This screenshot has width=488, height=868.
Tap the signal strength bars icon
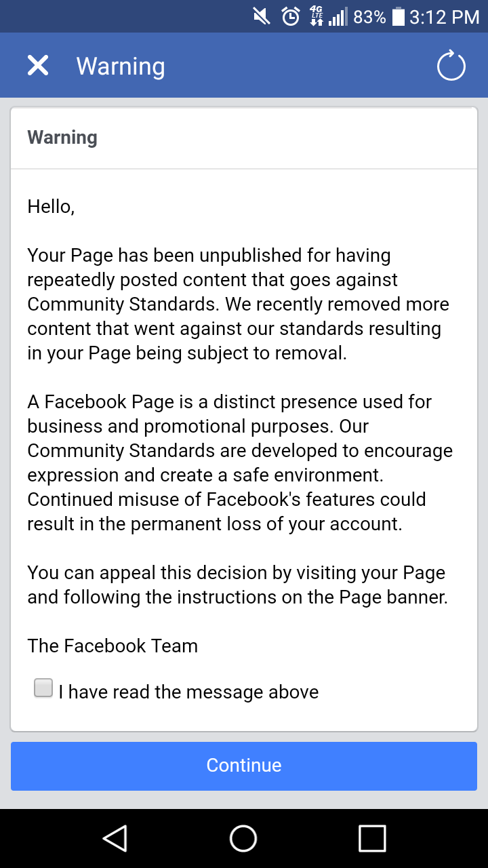tap(337, 17)
